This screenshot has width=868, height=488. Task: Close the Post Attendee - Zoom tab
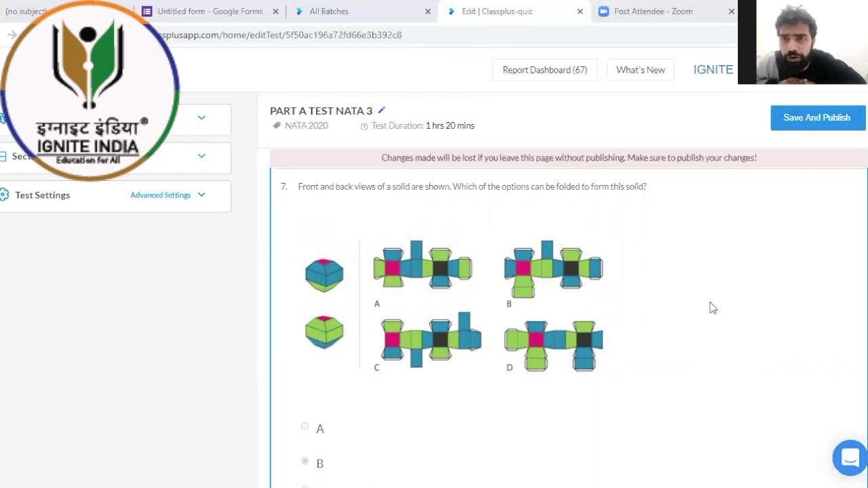pyautogui.click(x=731, y=12)
